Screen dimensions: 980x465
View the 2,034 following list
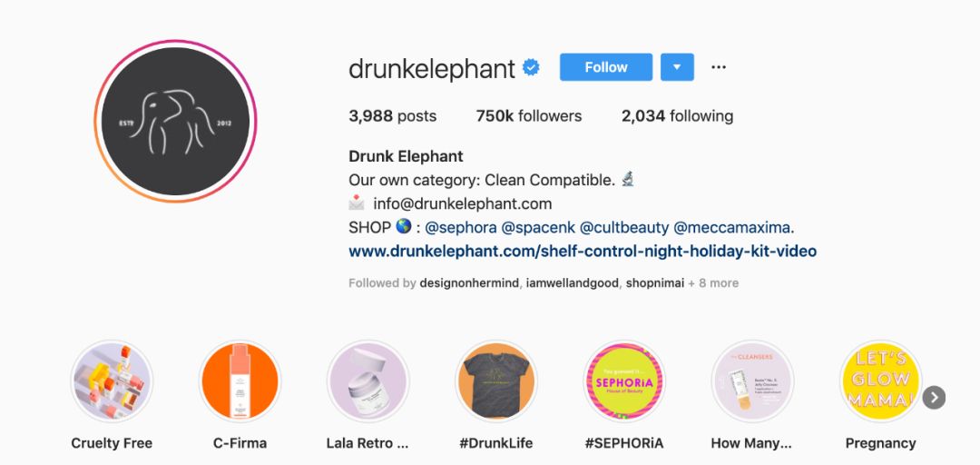[678, 115]
